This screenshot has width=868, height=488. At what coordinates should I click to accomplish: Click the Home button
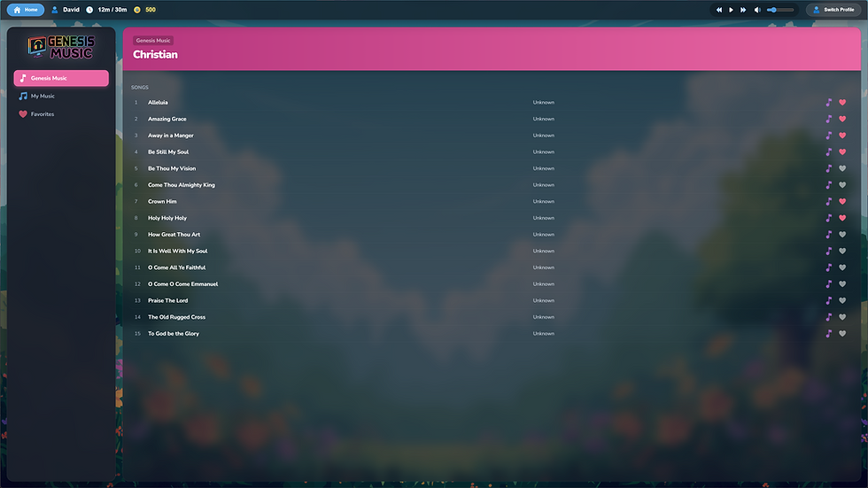click(x=26, y=10)
